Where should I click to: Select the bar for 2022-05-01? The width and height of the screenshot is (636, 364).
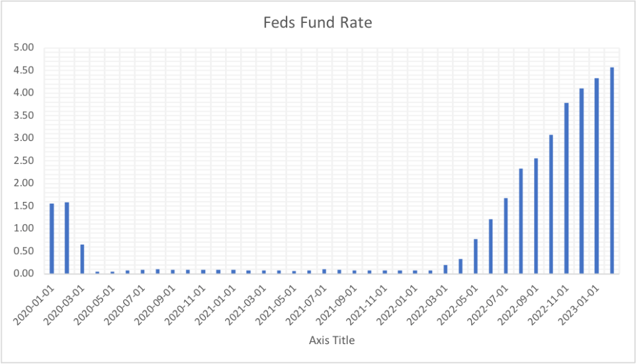point(476,256)
